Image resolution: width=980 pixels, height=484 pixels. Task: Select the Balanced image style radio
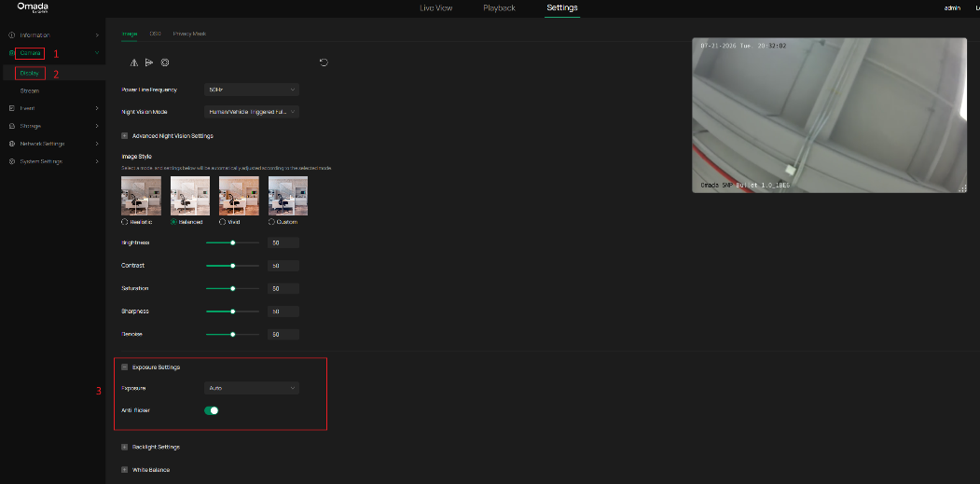point(173,222)
